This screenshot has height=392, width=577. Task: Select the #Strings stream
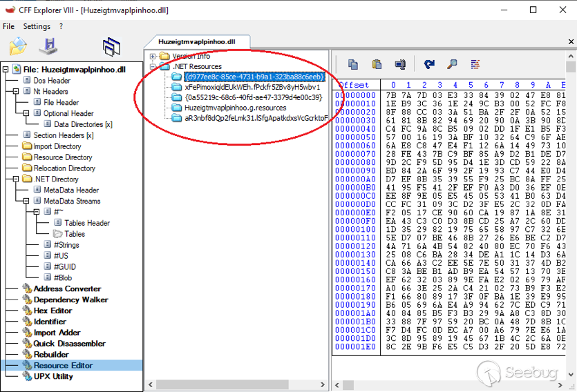(x=66, y=245)
